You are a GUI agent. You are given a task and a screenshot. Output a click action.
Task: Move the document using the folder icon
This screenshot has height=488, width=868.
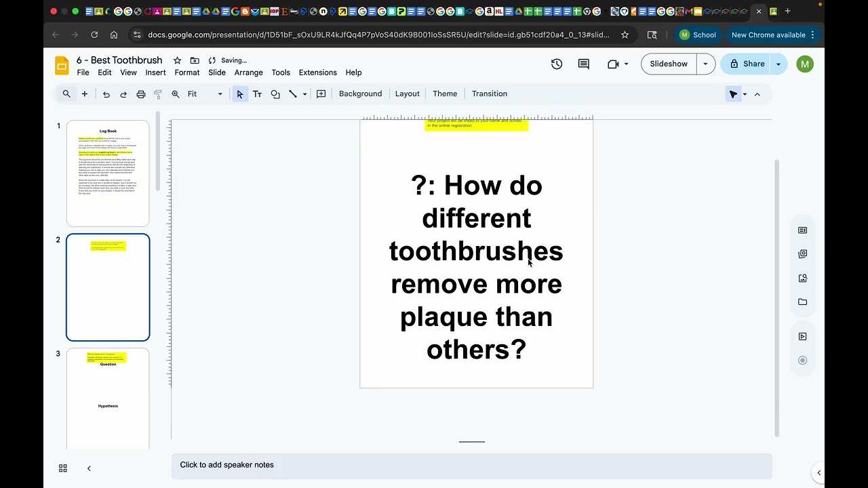coord(195,60)
